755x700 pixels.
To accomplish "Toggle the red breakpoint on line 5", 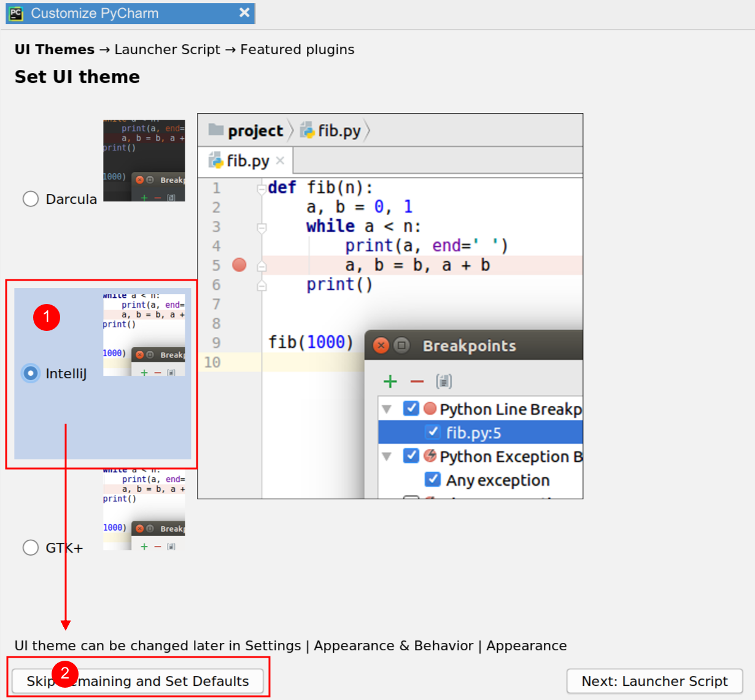I will 239,265.
